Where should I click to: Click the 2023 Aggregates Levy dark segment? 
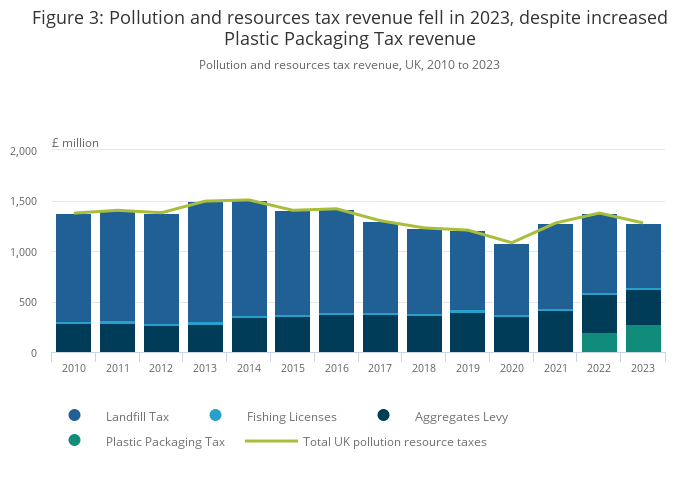point(643,307)
